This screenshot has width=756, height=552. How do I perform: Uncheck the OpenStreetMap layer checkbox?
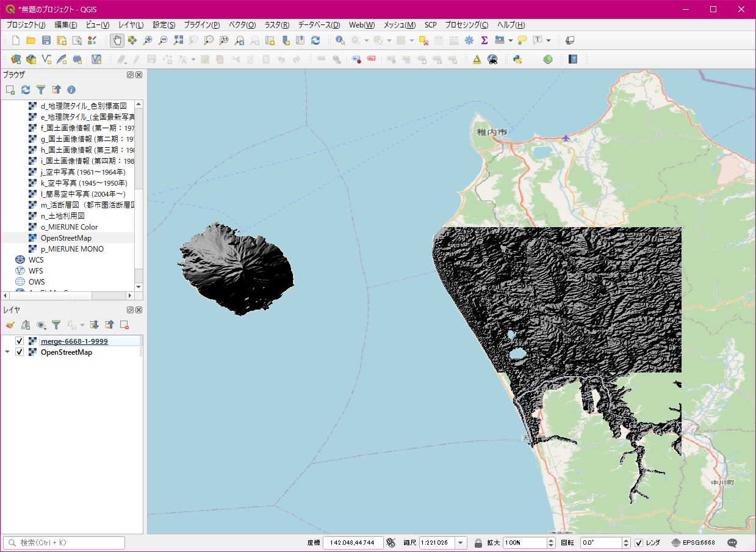point(20,352)
